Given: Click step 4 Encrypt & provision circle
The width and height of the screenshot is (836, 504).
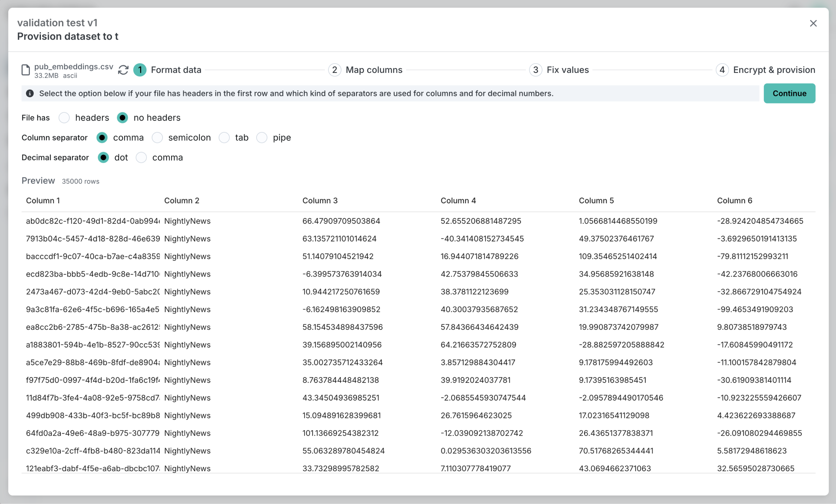Looking at the screenshot, I should 722,70.
